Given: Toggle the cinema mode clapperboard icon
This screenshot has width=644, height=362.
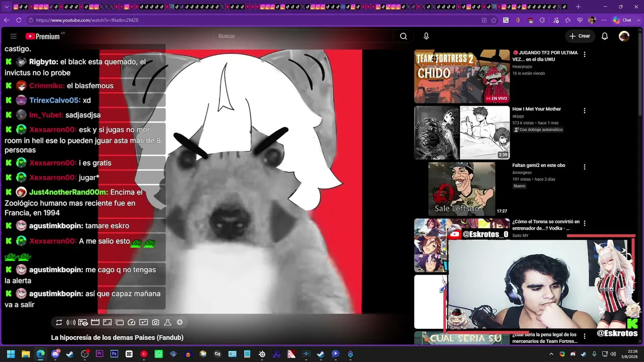Looking at the screenshot, I should (95, 322).
